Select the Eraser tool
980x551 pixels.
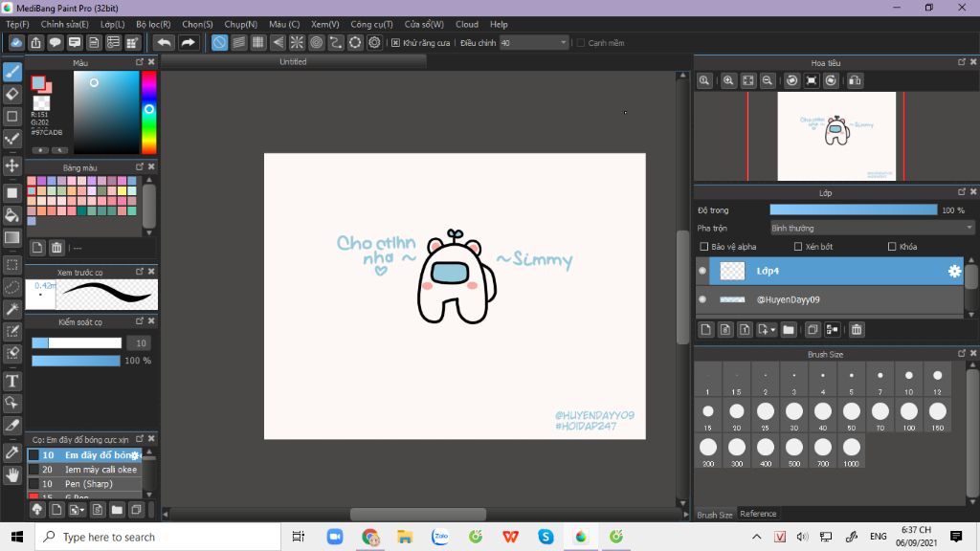11,95
